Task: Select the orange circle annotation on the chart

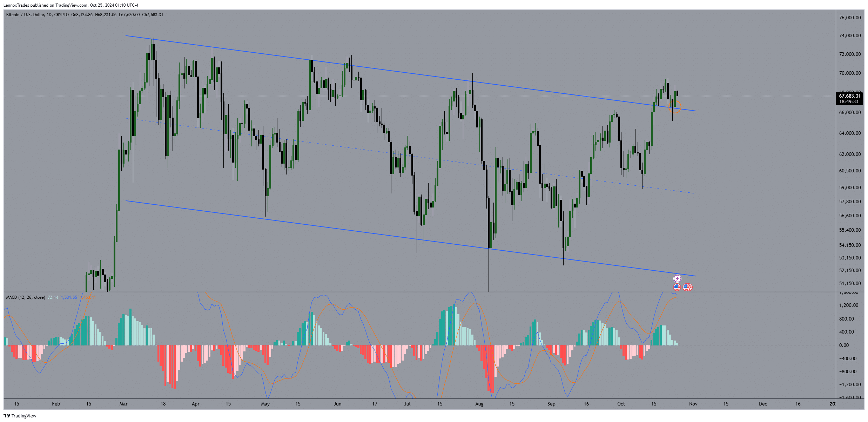Action: click(x=675, y=107)
